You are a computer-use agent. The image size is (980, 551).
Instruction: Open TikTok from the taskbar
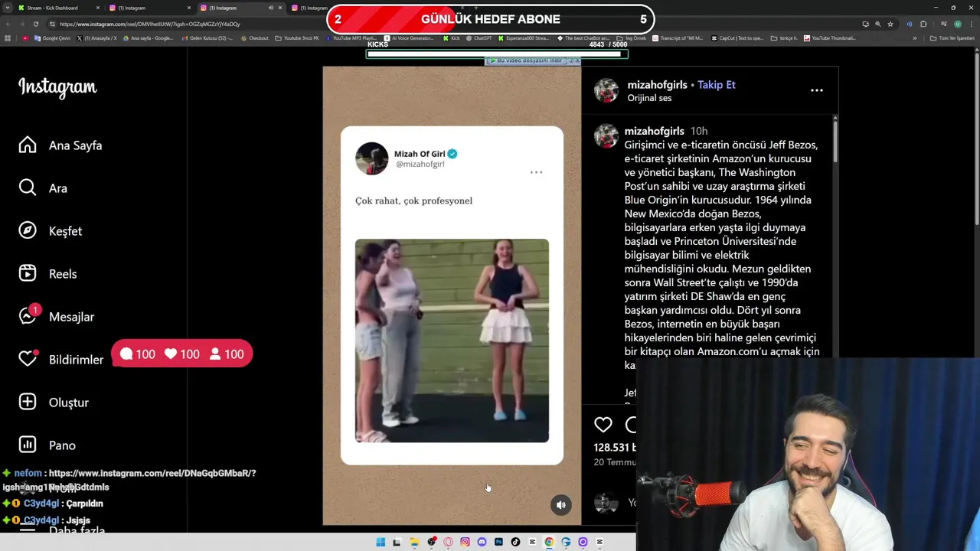pyautogui.click(x=515, y=542)
